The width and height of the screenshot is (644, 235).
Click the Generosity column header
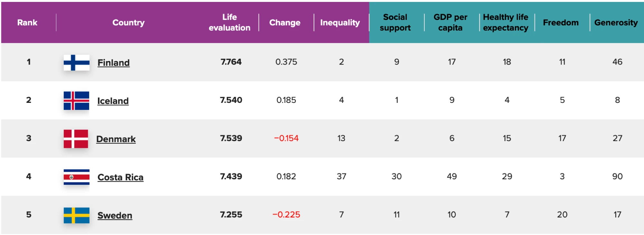(616, 23)
